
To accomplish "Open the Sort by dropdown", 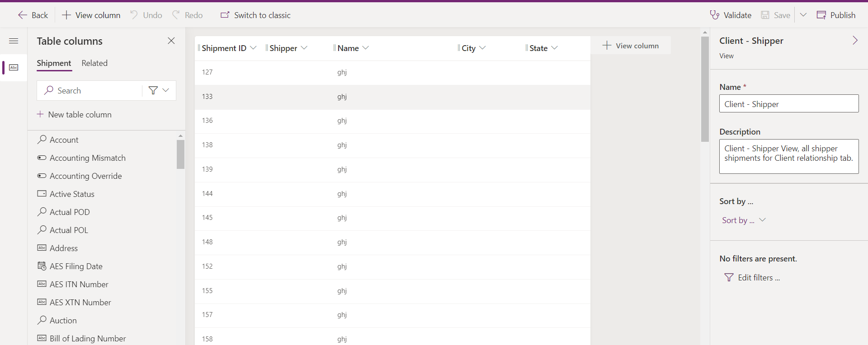I will [x=743, y=220].
